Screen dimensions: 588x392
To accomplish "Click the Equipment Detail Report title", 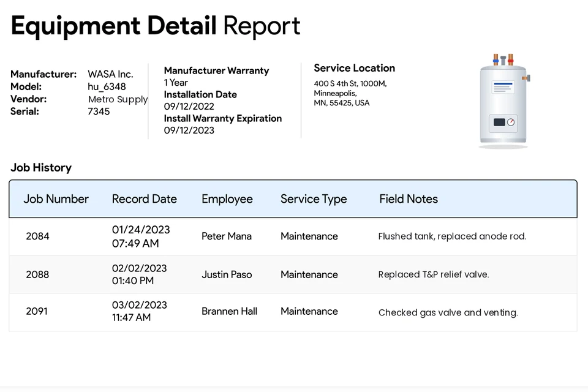I will [156, 26].
